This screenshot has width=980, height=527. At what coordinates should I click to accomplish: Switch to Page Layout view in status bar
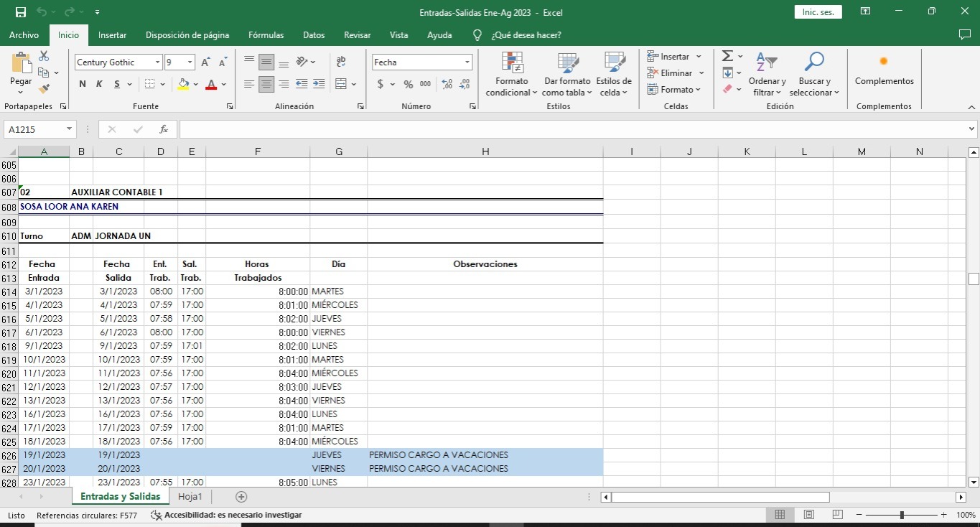coord(808,515)
